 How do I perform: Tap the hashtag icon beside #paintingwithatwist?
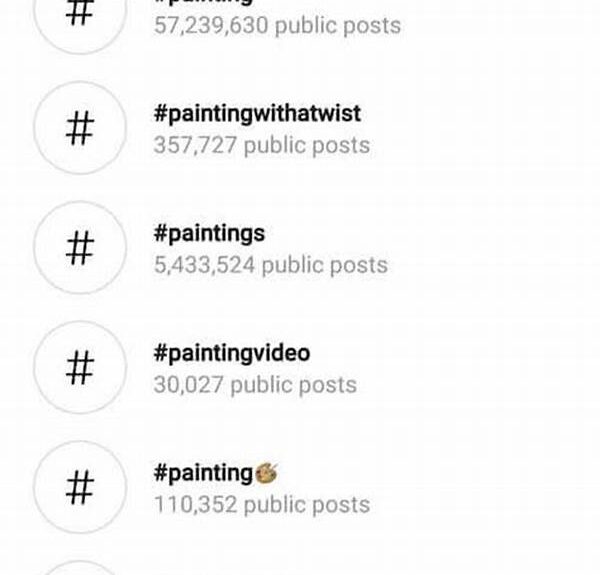80,128
